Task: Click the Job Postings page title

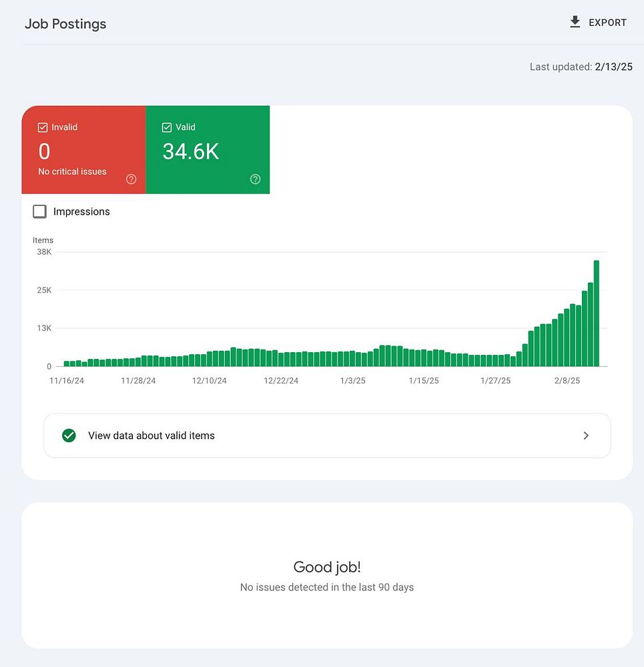Action: (65, 24)
